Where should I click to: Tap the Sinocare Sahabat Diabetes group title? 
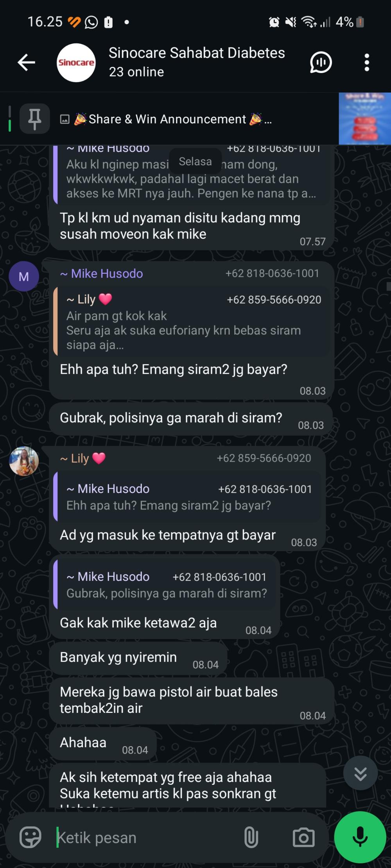197,53
